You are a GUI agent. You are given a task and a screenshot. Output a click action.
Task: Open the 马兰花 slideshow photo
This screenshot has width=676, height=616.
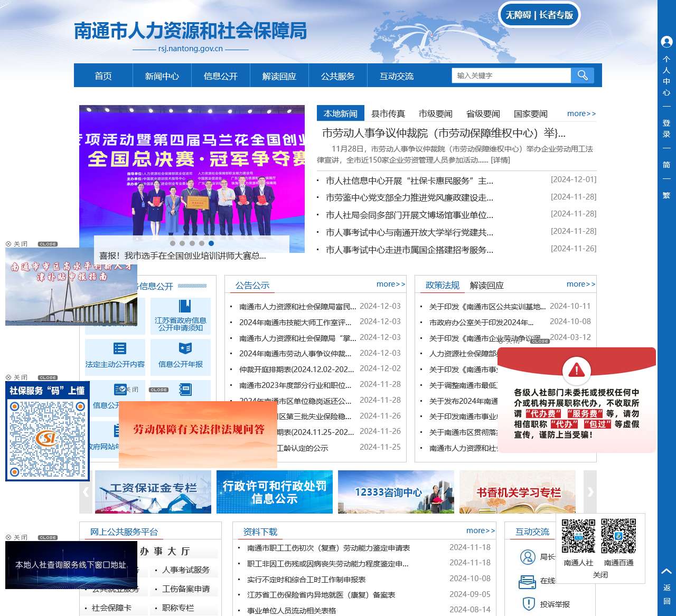[192, 170]
